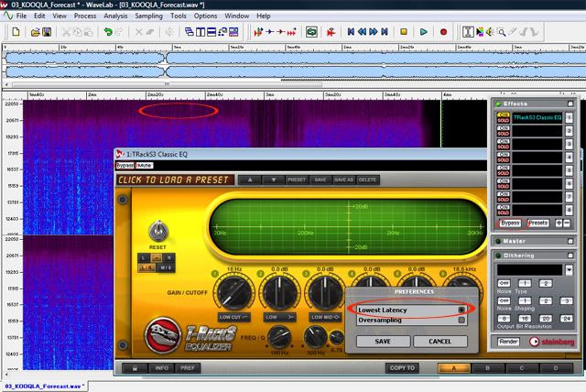Enable the Lowest Latency checkbox
The width and height of the screenshot is (586, 392).
click(x=461, y=310)
